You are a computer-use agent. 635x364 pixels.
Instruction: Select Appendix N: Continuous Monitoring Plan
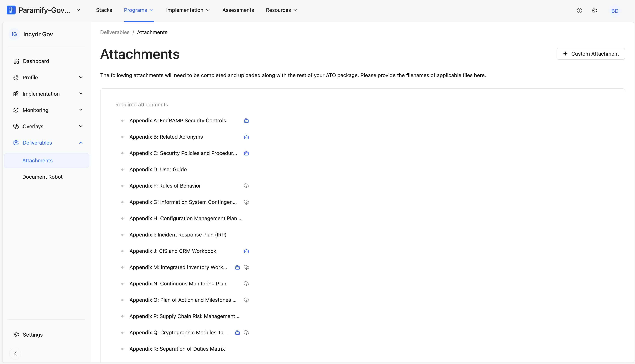coord(178,284)
